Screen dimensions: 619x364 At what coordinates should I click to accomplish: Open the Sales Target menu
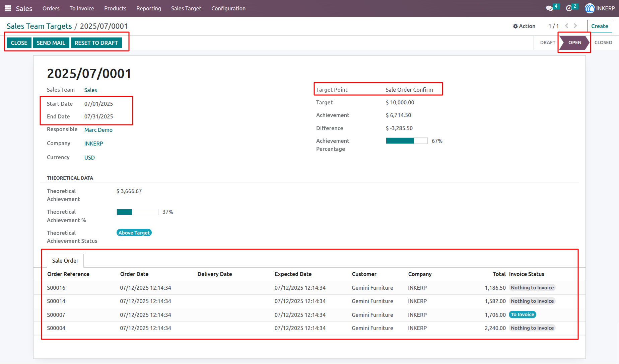[x=186, y=8]
